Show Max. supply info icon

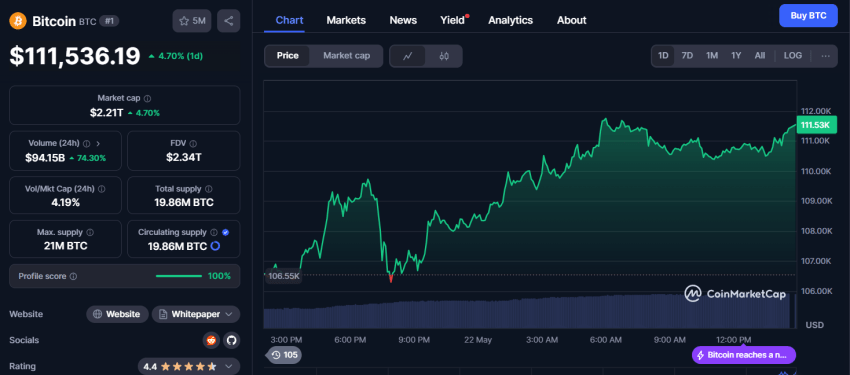point(90,232)
